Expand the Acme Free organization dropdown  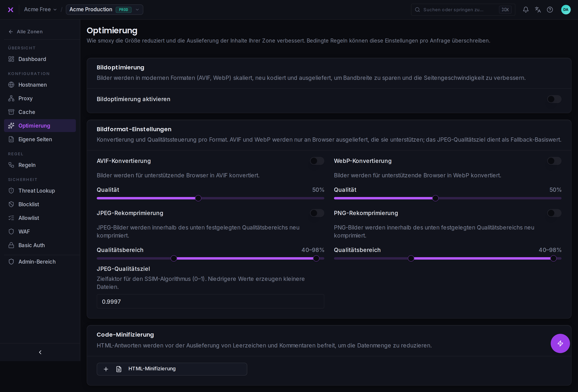click(40, 9)
